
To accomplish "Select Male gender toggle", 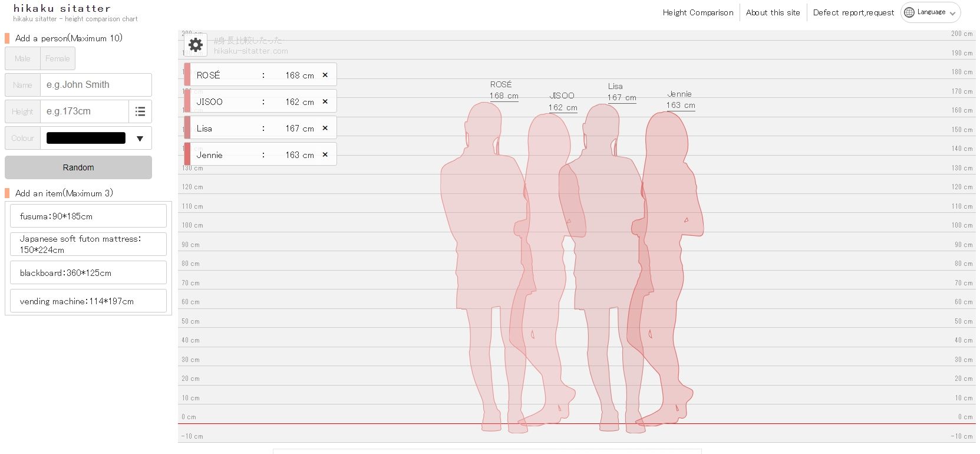I will [x=22, y=58].
